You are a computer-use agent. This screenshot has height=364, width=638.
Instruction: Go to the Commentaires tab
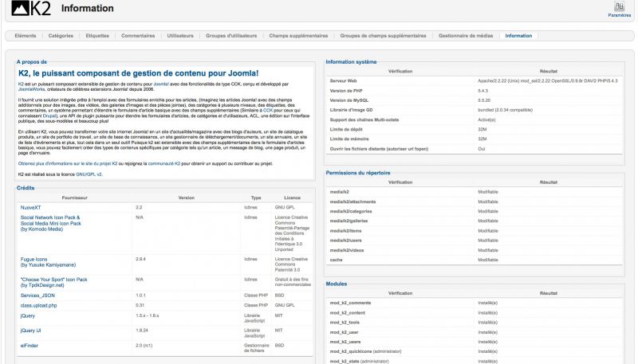(138, 36)
